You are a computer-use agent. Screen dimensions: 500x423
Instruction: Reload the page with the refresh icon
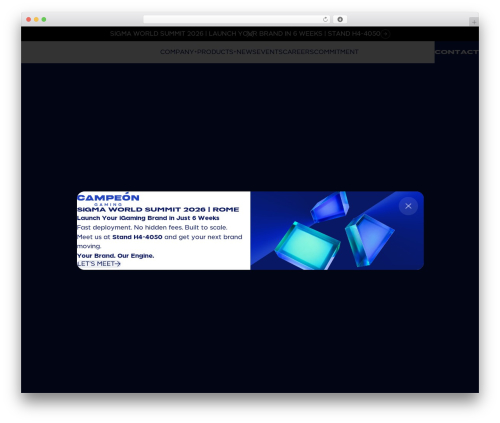point(325,19)
